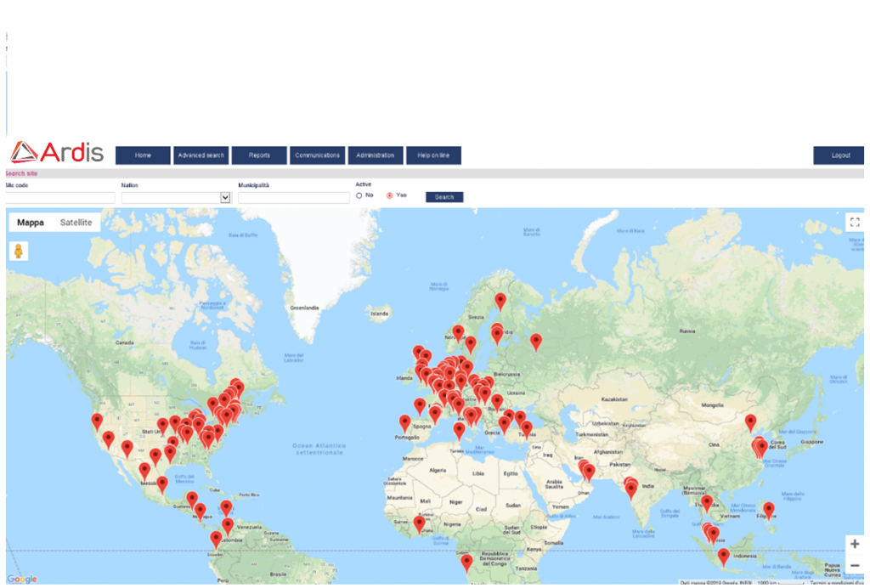Click the Logout button
Viewport: 870px width, 588px height.
click(839, 155)
